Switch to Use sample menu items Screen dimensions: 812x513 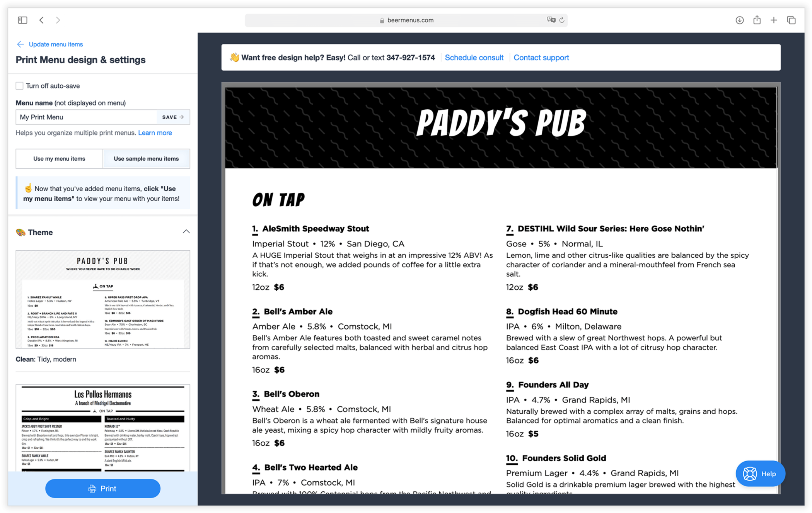(146, 158)
